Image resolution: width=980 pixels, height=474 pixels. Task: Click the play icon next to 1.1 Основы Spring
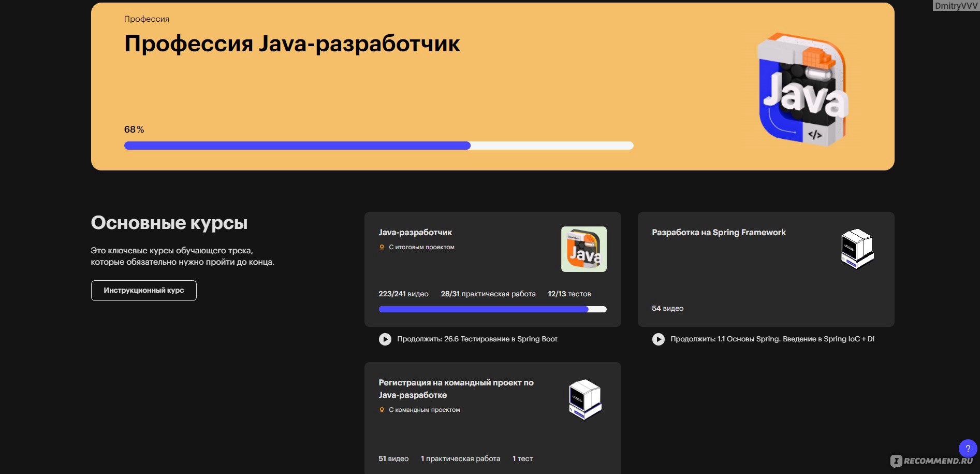point(658,339)
